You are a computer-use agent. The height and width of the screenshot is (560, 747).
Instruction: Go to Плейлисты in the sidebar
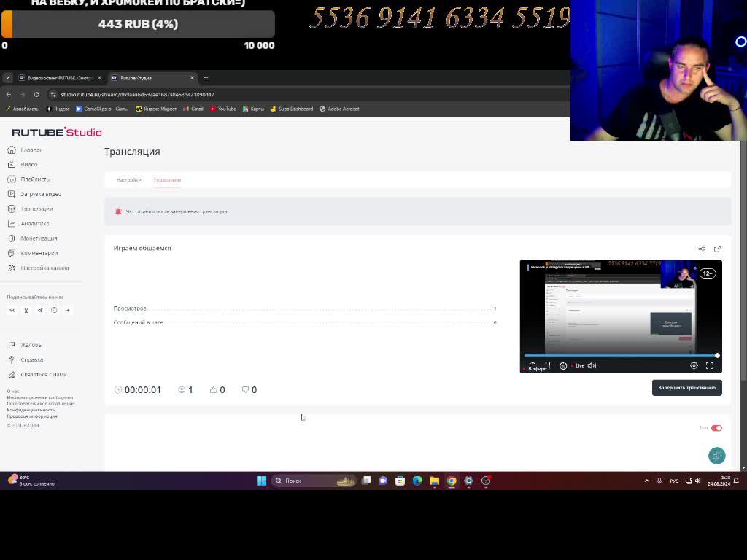pyautogui.click(x=29, y=179)
